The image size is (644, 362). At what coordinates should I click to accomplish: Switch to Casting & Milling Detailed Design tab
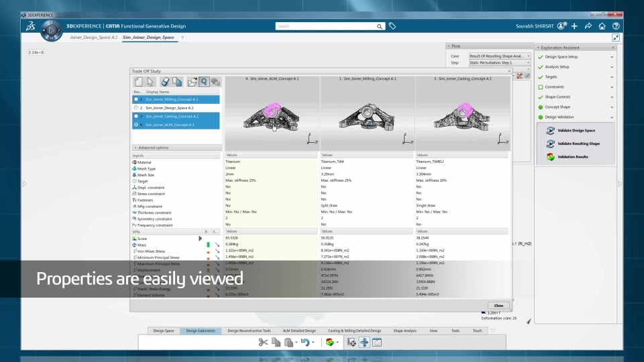354,330
